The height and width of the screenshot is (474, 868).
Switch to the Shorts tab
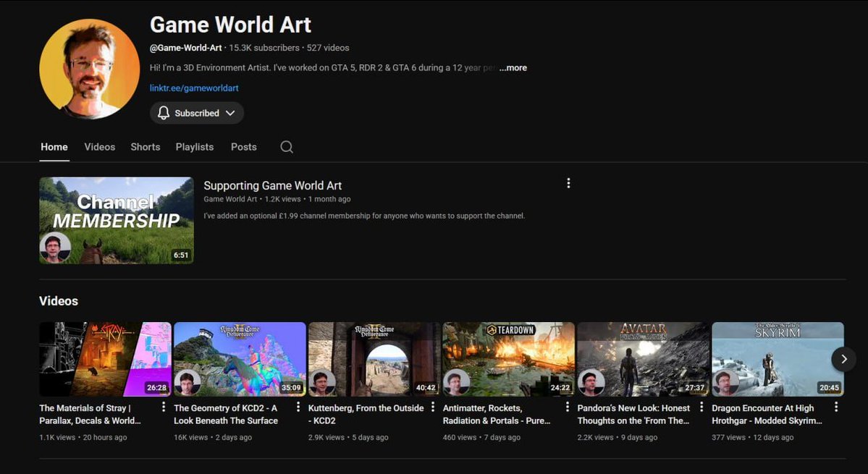[x=145, y=147]
